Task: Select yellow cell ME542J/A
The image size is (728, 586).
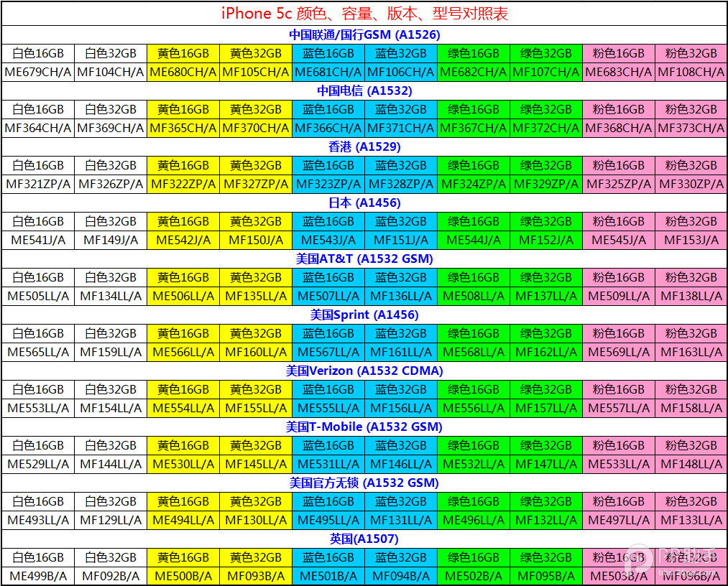Action: pyautogui.click(x=183, y=241)
